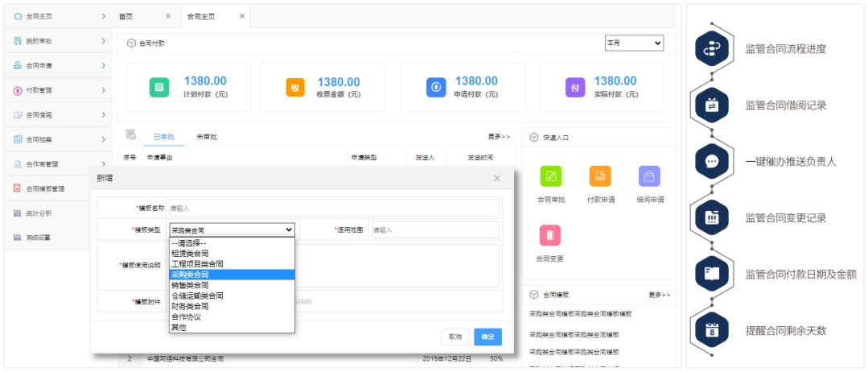Viewport: 868px width, 372px height.
Task: Open 合同模板管理 in the sidebar
Action: [56, 189]
